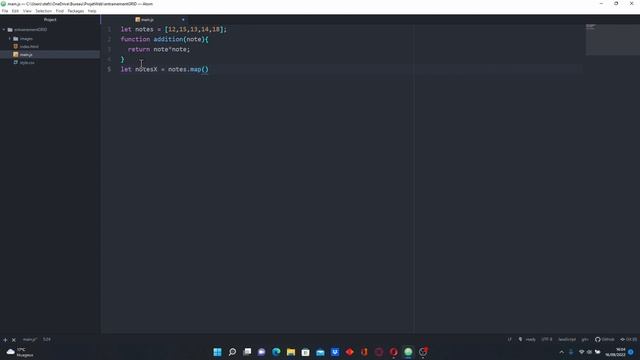Open style.css in the tree
The width and height of the screenshot is (640, 360).
point(27,62)
